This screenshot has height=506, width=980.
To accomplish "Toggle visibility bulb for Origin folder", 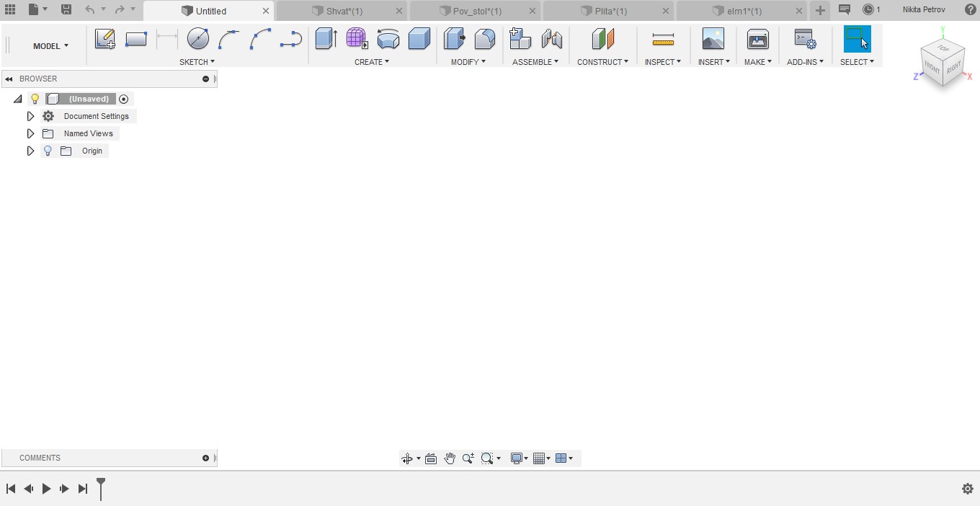I will [x=48, y=151].
